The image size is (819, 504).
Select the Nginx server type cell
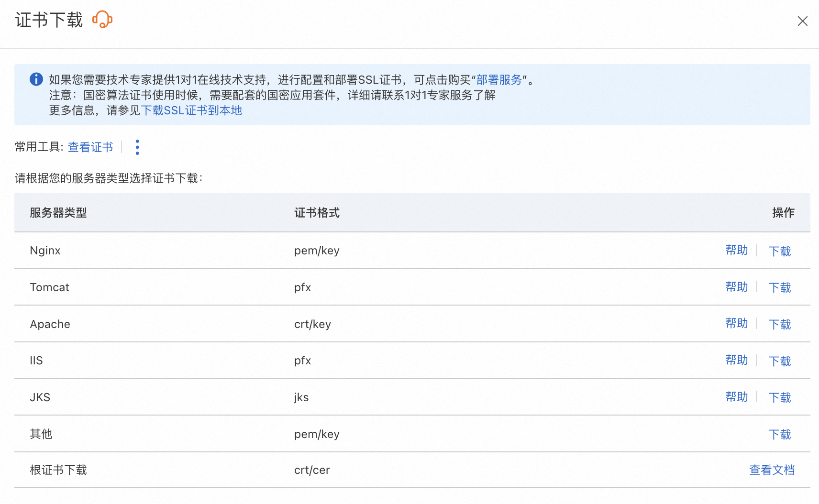(45, 251)
